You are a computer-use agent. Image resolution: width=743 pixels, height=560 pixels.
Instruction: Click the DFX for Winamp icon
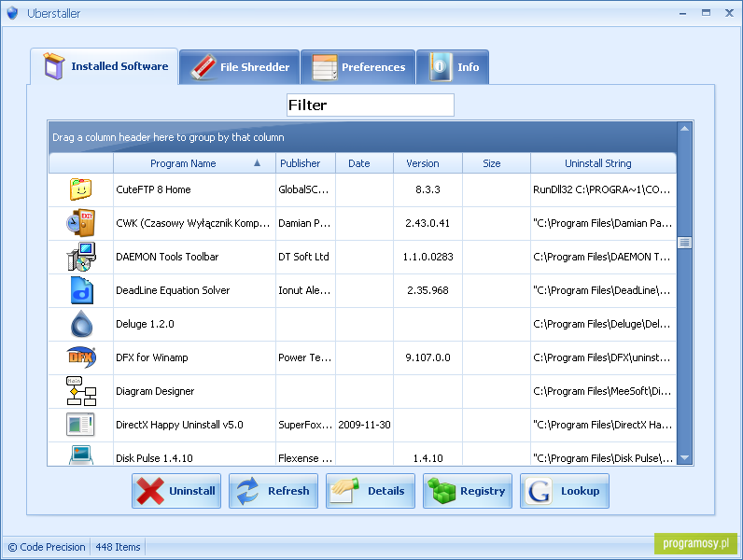[81, 357]
